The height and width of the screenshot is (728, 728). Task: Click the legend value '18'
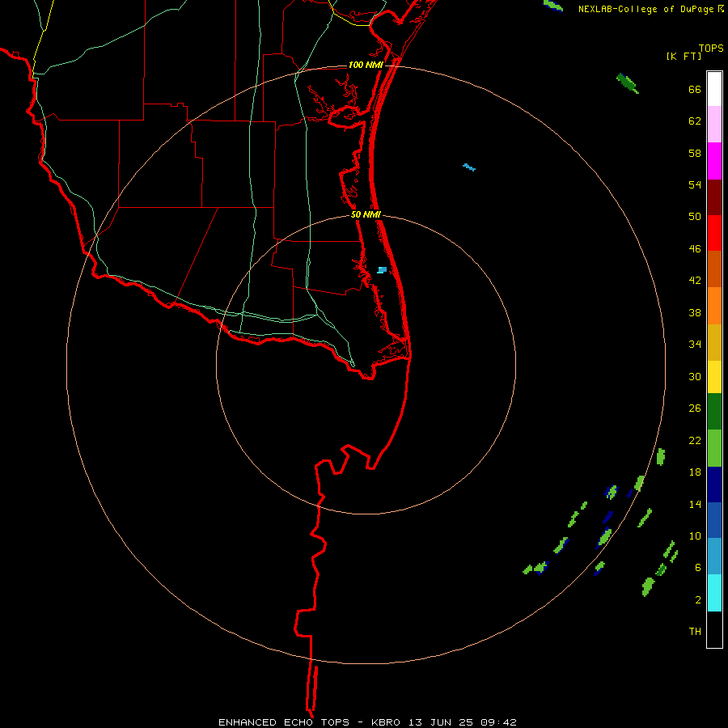coord(695,472)
